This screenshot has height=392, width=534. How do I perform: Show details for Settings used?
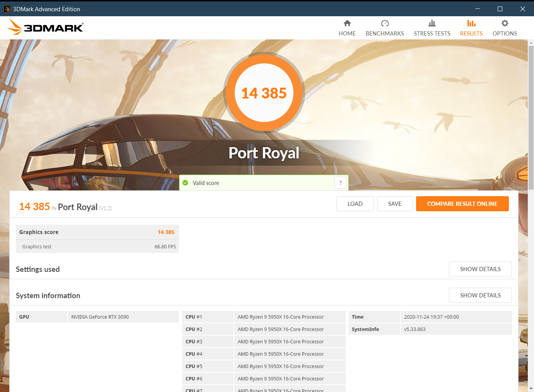(480, 269)
